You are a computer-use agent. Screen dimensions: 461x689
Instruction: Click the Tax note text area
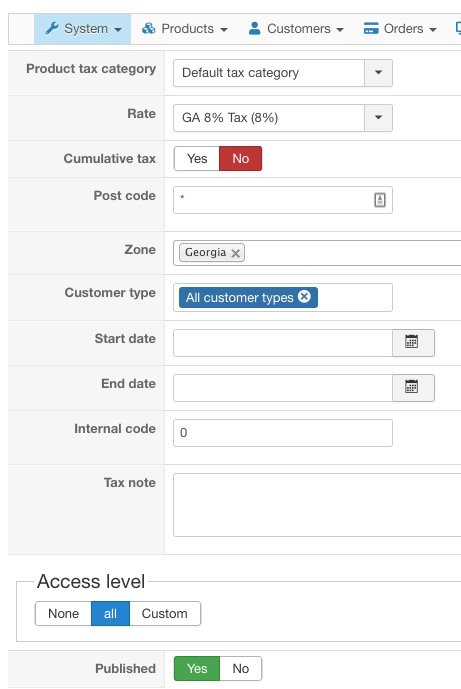(317, 505)
